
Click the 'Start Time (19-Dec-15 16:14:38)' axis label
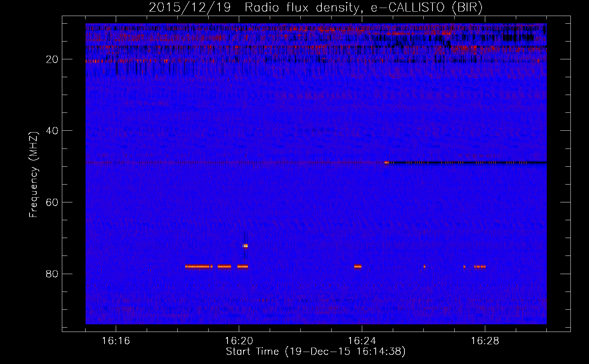point(316,352)
